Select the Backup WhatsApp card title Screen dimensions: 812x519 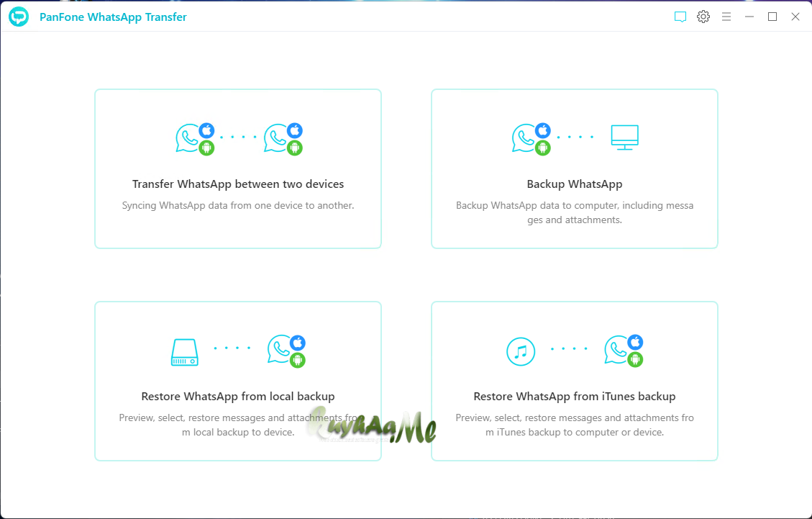coord(575,184)
